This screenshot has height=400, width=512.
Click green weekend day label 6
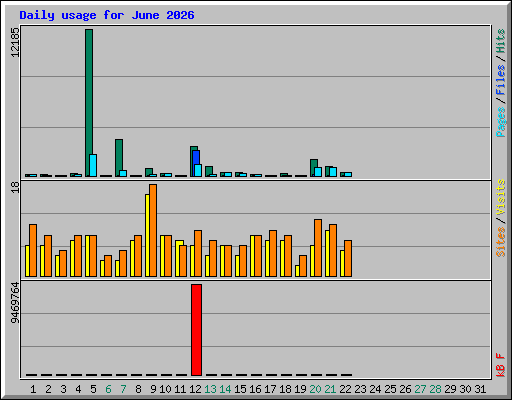(x=108, y=389)
